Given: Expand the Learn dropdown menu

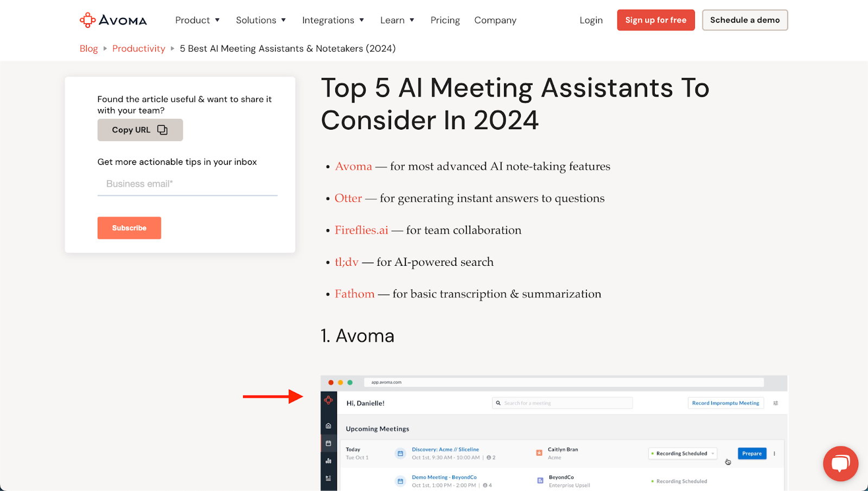Looking at the screenshot, I should click(x=397, y=20).
